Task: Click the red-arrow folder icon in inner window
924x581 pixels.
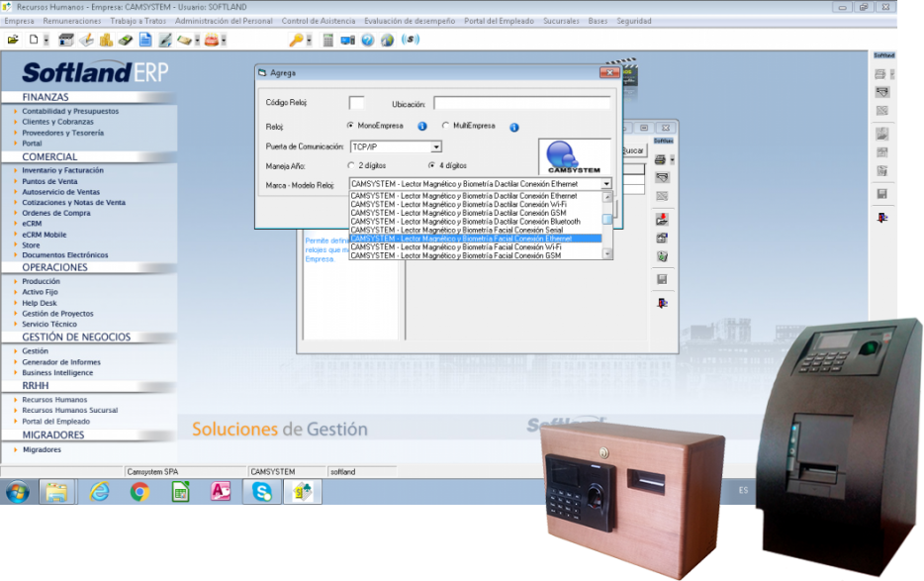Action: point(662,220)
